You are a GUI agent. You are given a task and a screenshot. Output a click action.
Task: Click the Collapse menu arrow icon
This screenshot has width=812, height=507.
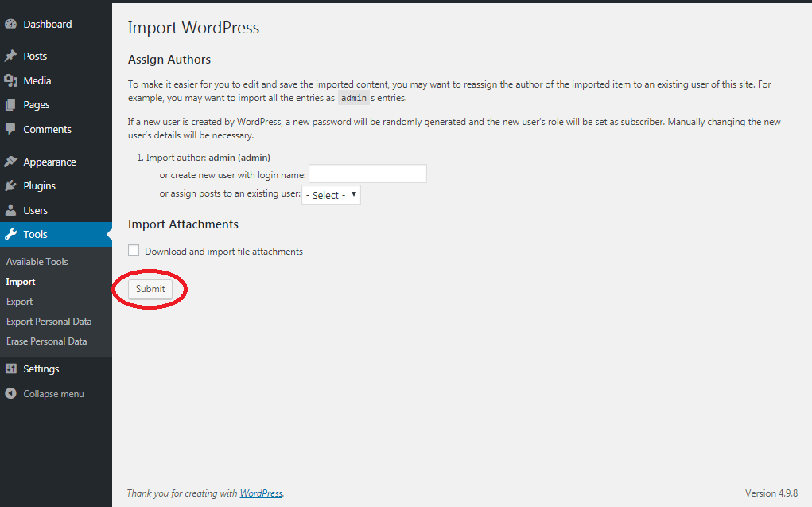[x=10, y=393]
